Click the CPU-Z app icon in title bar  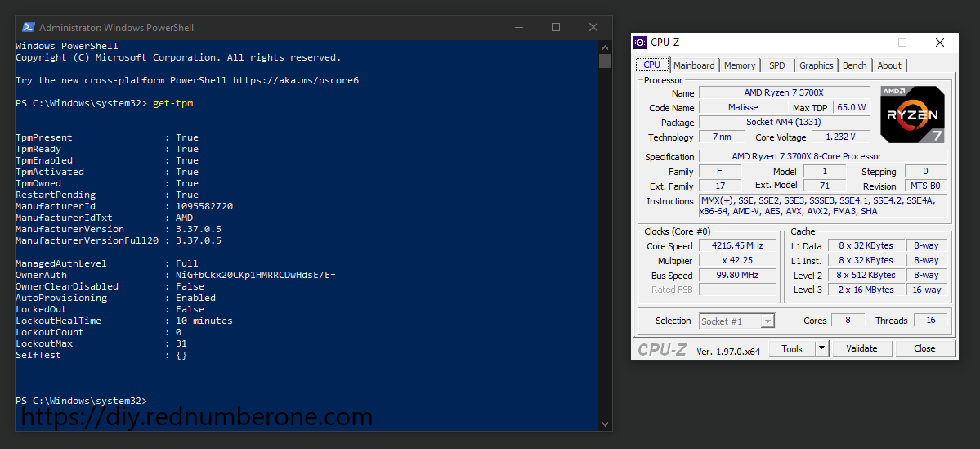pyautogui.click(x=640, y=43)
